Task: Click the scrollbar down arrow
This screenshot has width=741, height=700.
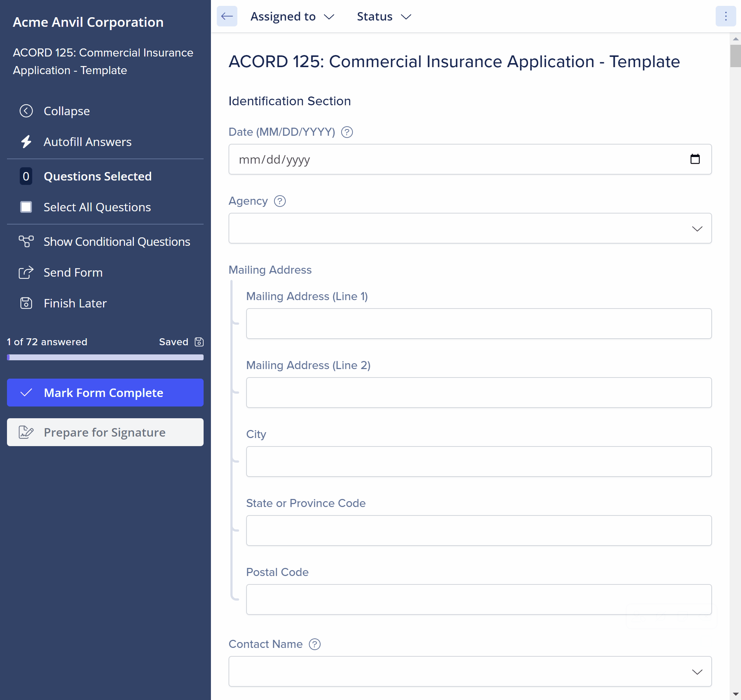Action: pos(735,695)
